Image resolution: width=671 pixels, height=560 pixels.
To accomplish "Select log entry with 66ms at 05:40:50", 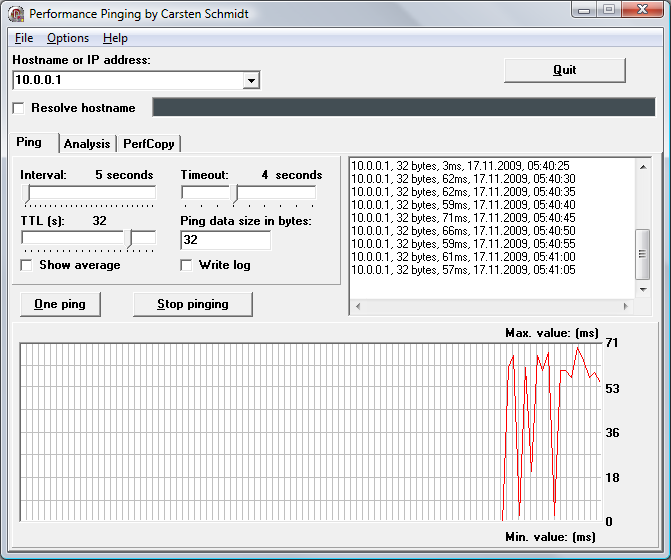I will [x=463, y=231].
